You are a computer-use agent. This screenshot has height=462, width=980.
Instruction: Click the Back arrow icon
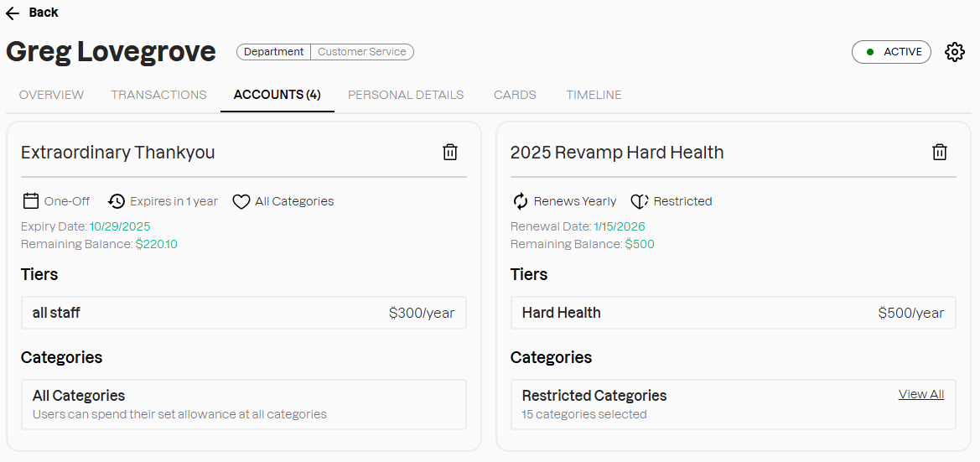click(13, 13)
